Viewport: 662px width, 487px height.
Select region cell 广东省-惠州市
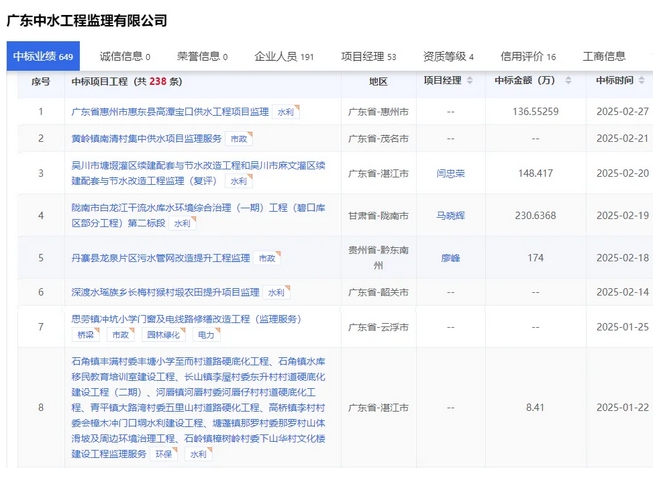pos(378,112)
